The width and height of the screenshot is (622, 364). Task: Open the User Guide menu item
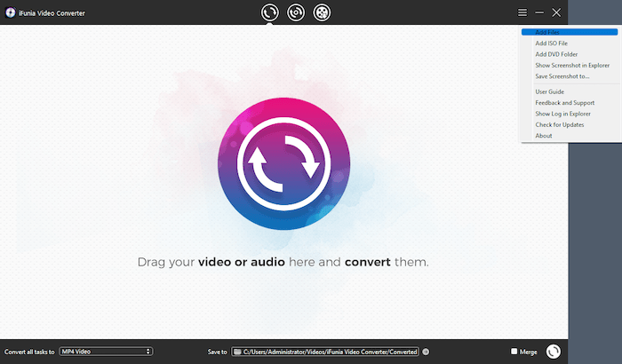click(549, 91)
